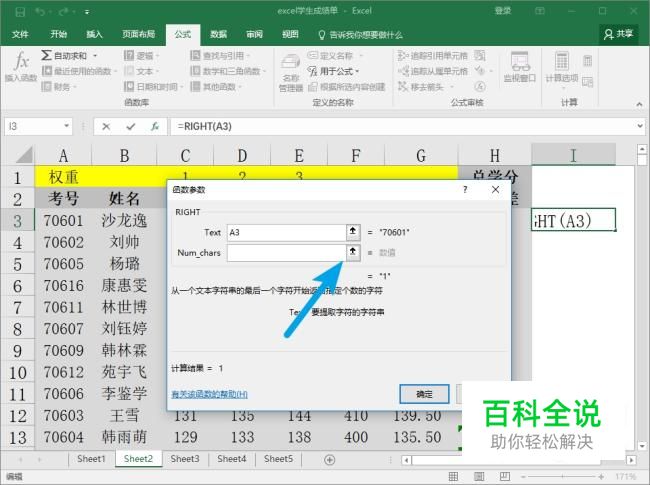650x485 pixels.
Task: Click the Insert Function fx ribbon icon
Action: 21,66
